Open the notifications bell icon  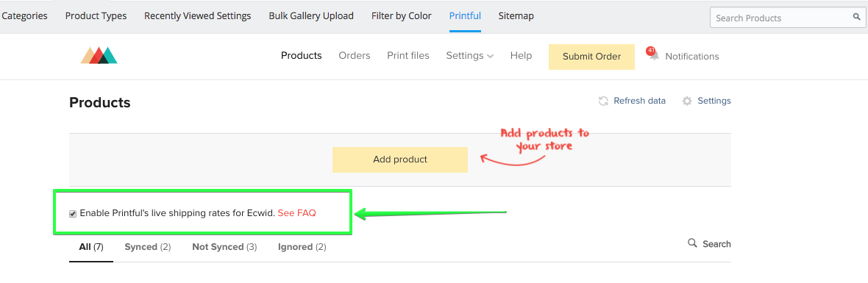click(655, 56)
